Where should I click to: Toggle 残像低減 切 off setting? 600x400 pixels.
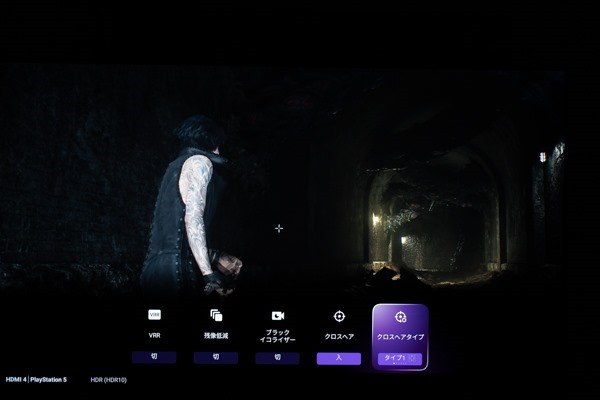tap(216, 357)
